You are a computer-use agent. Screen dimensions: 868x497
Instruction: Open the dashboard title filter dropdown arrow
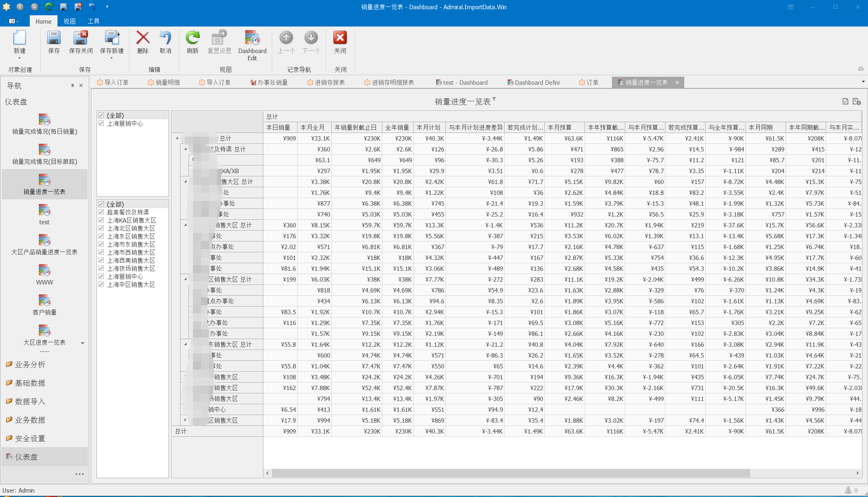point(494,99)
